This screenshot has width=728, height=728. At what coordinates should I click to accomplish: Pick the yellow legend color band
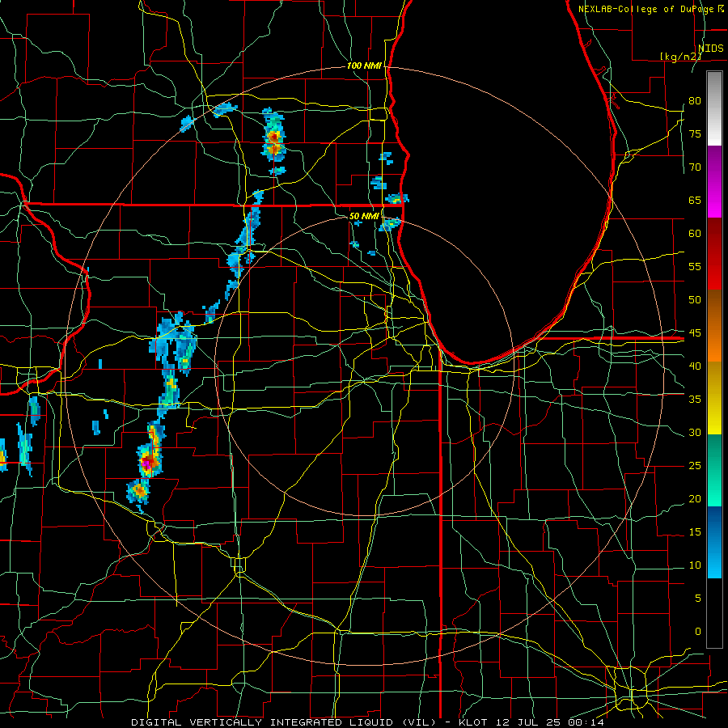(714, 398)
